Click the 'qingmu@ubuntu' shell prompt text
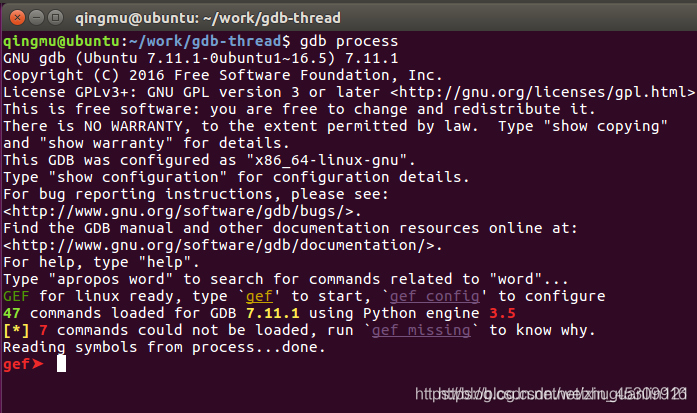The height and width of the screenshot is (413, 697). pos(61,41)
